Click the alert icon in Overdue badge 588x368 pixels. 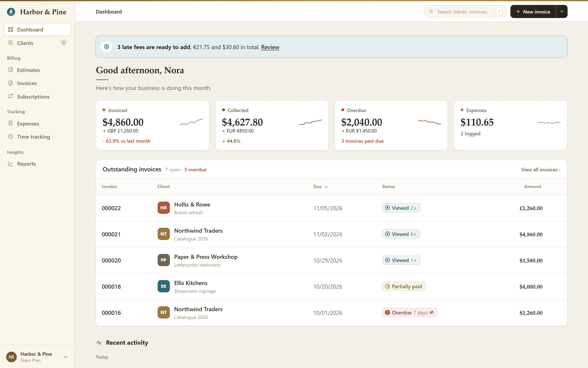click(x=388, y=313)
